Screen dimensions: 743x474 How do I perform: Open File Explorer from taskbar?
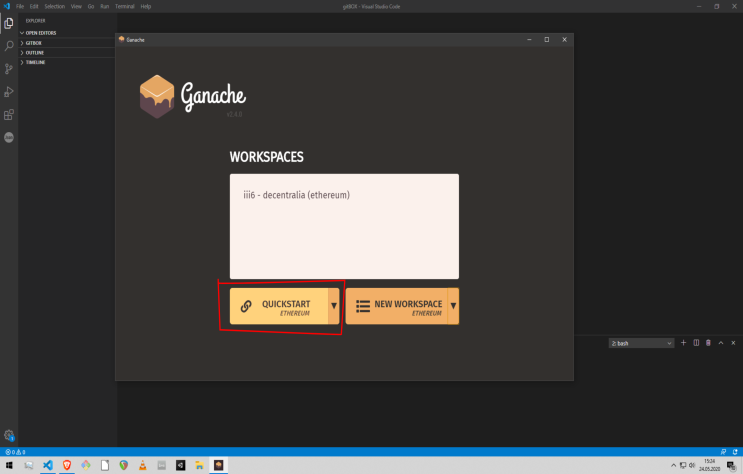(199, 465)
